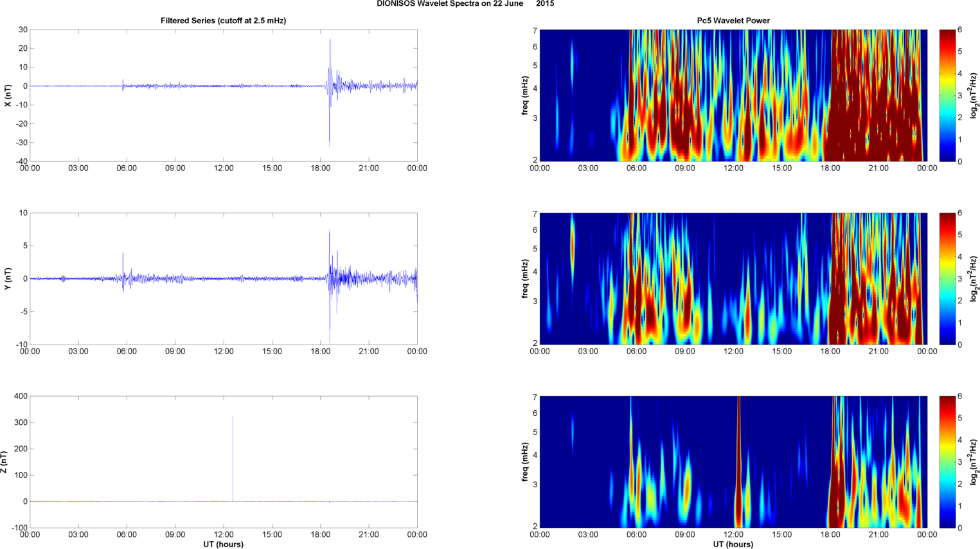Click the '30' tick on the X axis
This screenshot has width=980, height=549.
[x=23, y=30]
